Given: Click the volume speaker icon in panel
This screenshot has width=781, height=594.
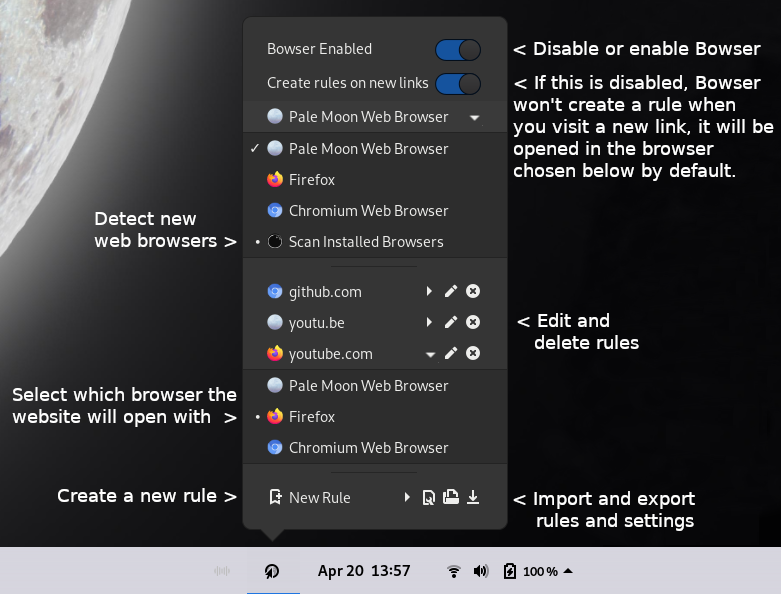Looking at the screenshot, I should pyautogui.click(x=481, y=571).
